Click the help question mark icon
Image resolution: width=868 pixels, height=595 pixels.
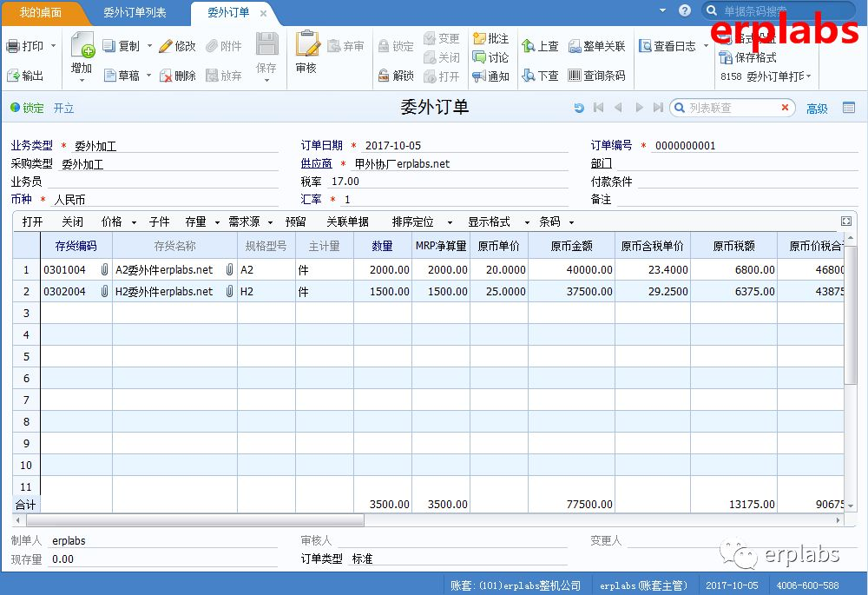coord(685,10)
